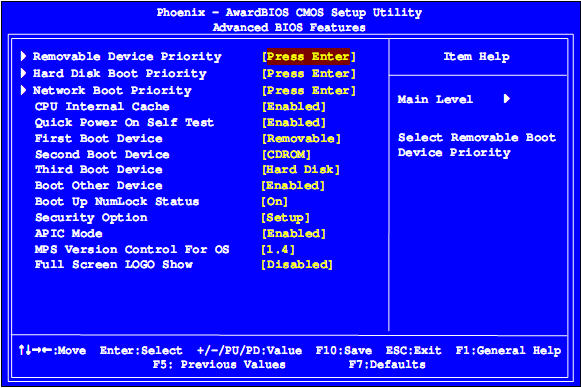
Task: Click the ESC:Exit hint
Action: click(x=414, y=350)
